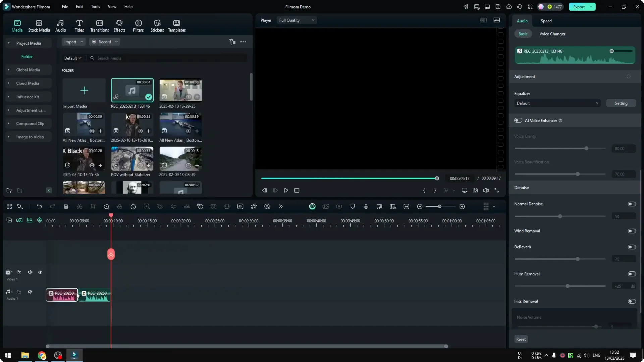Open the Player quality dropdown
The image size is (644, 362).
point(296,20)
